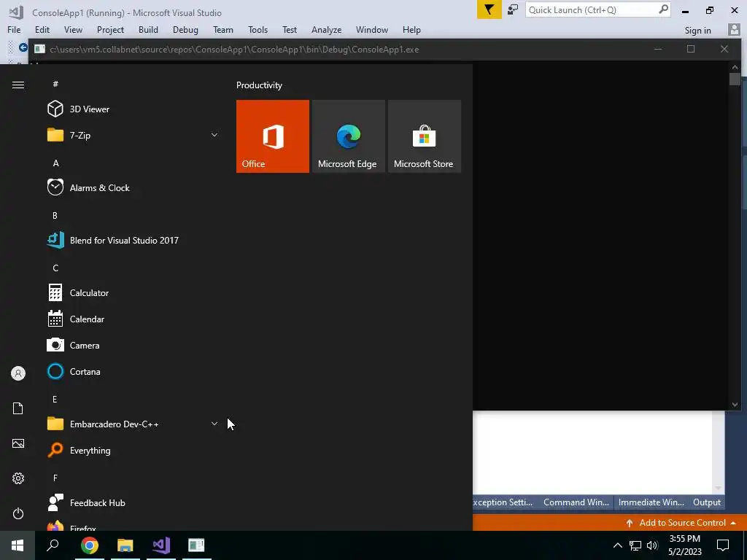Switch to the Command Window tab
747x560 pixels.
576,502
